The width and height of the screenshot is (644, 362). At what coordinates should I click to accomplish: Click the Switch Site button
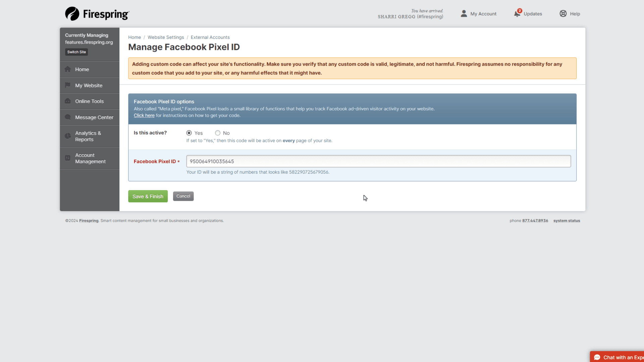[x=76, y=52]
